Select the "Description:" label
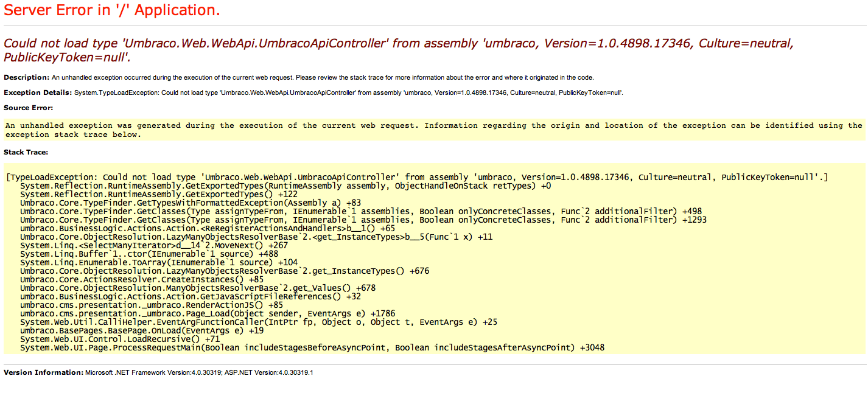Image resolution: width=868 pixels, height=404 pixels. point(26,77)
